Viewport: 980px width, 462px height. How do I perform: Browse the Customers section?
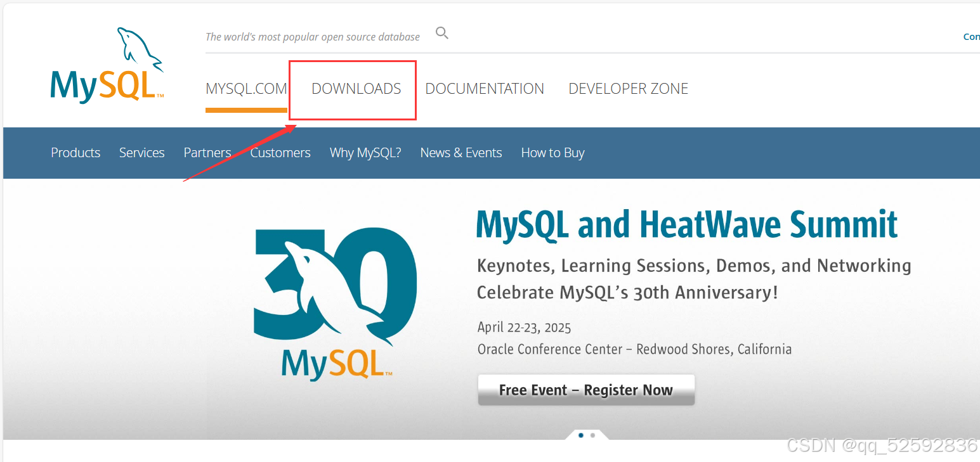tap(280, 153)
